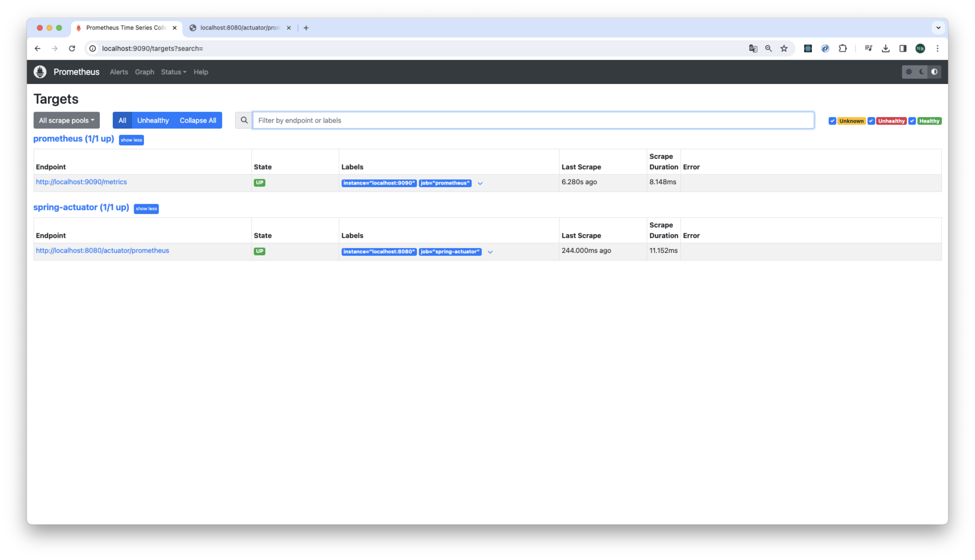Open the prometheus (1/1 up) pool heading
This screenshot has width=975, height=560.
[x=74, y=139]
